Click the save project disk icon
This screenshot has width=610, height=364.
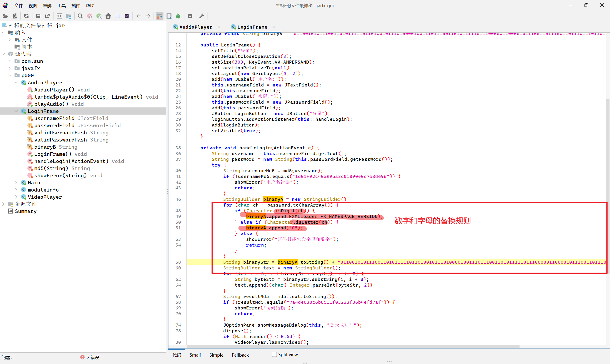click(38, 16)
